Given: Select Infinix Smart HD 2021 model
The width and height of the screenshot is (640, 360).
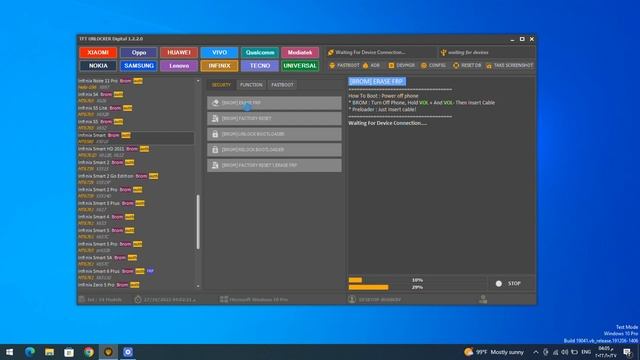Looking at the screenshot, I should (136, 152).
